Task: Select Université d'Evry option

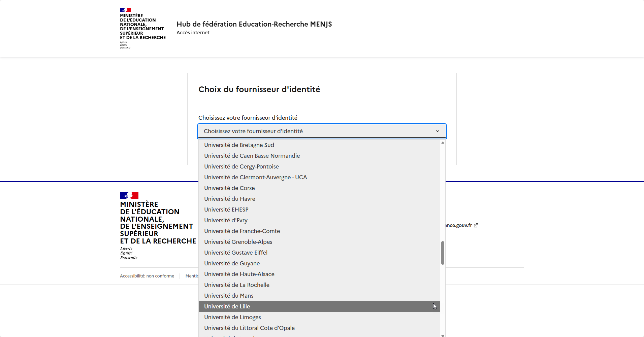Action: coord(319,220)
